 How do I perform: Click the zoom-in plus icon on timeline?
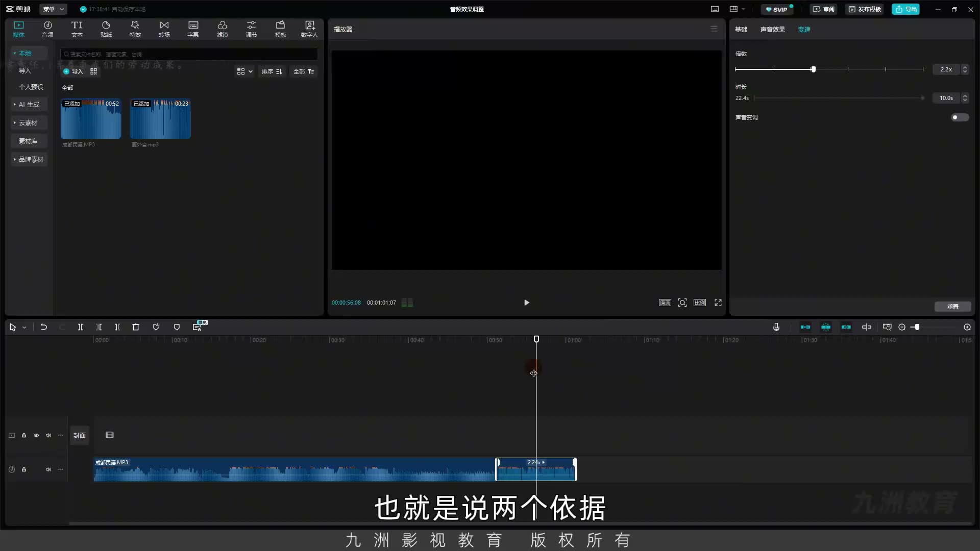[967, 327]
